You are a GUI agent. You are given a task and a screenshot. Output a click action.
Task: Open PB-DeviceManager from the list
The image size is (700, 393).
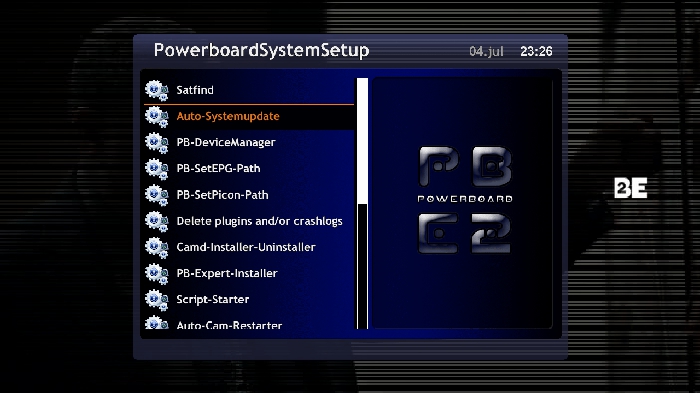pos(249,143)
